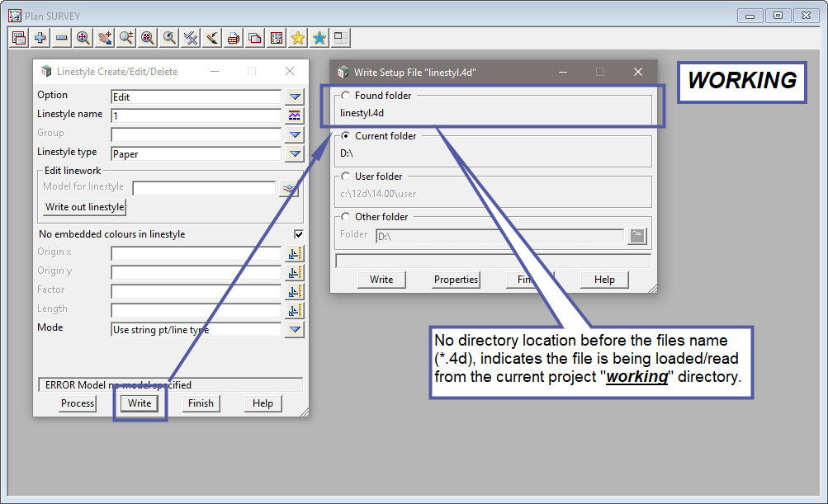Screen dimensions: 828x504
Task: Click magnifier icon with inward red arrows
Action: click(x=148, y=38)
